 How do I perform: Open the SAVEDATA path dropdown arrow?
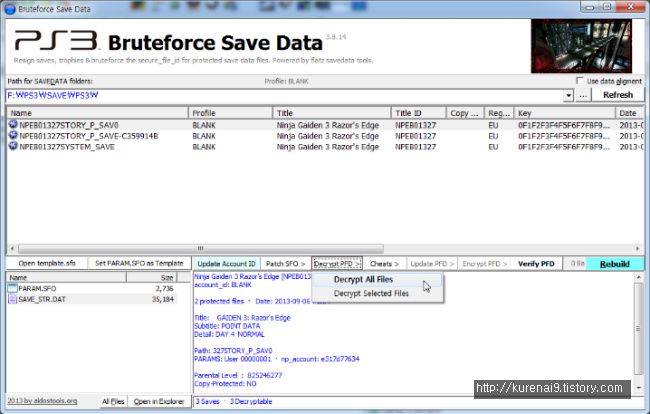coord(568,95)
